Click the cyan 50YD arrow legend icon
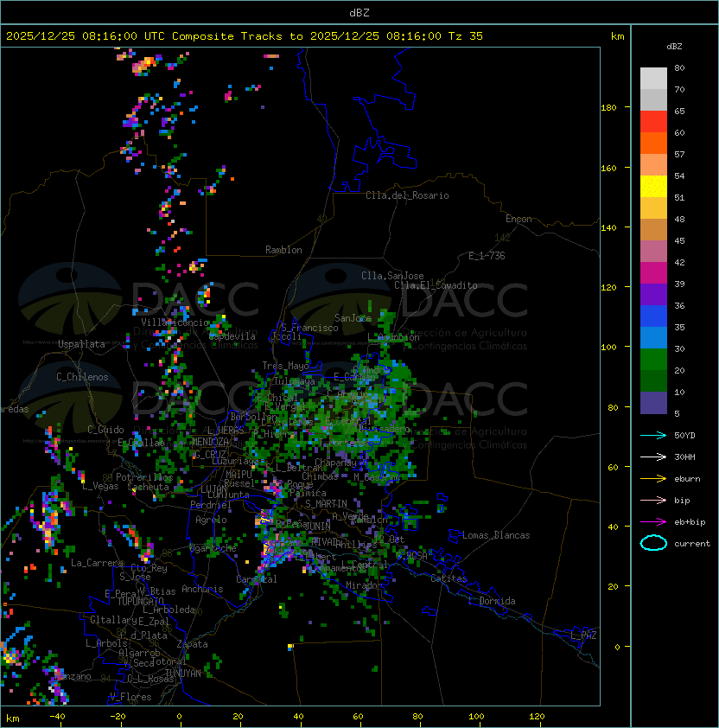Viewport: 719px width, 728px height. [653, 435]
